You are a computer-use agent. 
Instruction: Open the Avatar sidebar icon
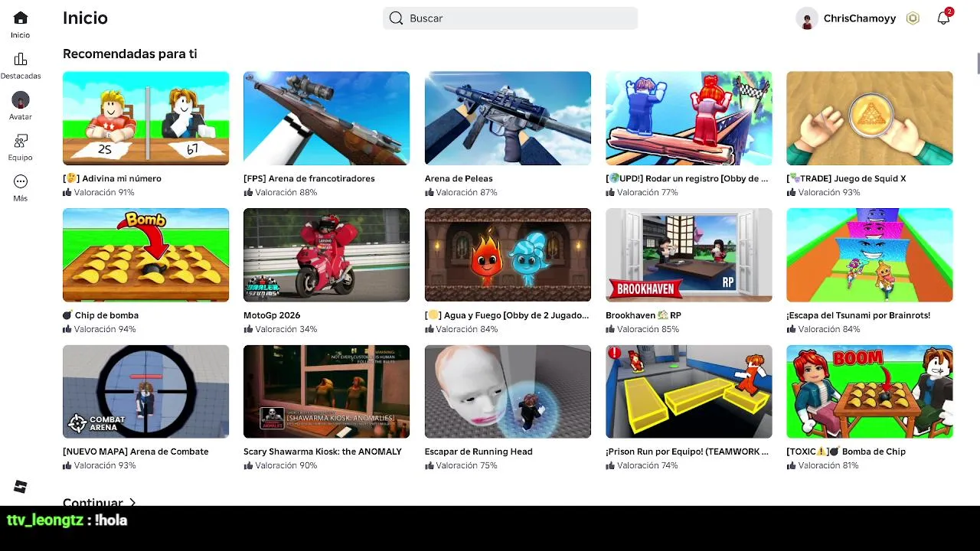coord(21,99)
